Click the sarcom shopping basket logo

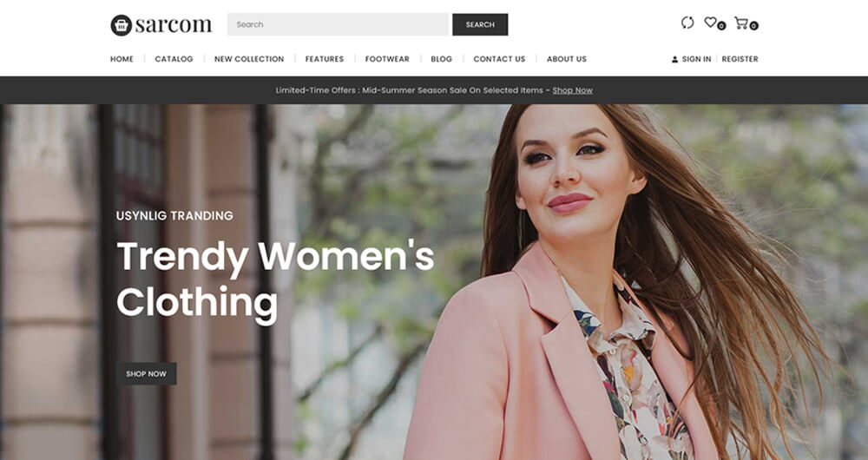point(121,25)
